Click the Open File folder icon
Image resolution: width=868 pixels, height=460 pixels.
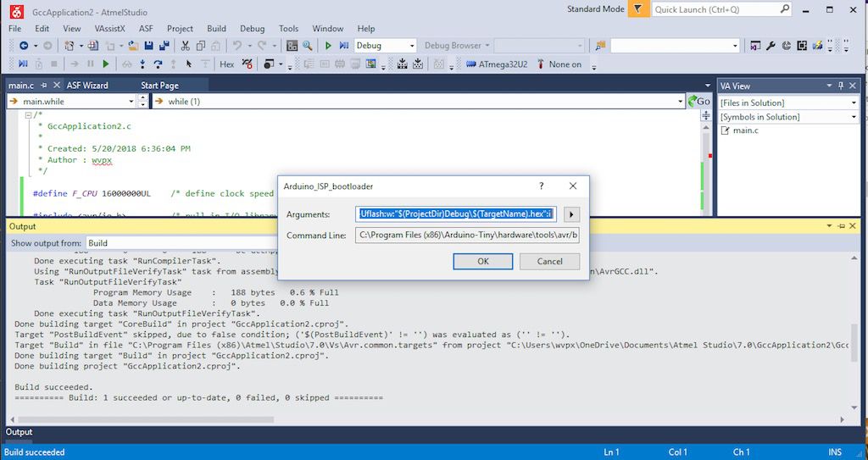tap(133, 46)
